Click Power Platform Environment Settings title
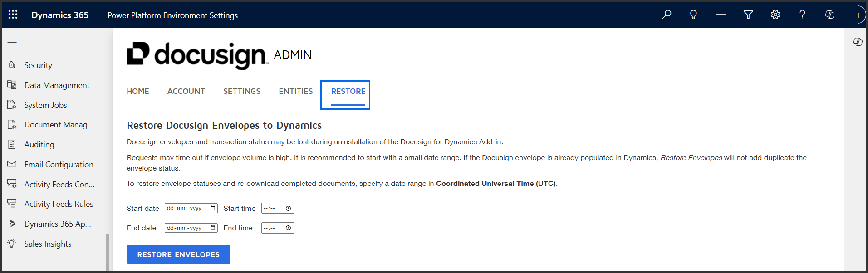The height and width of the screenshot is (273, 868). pyautogui.click(x=172, y=15)
